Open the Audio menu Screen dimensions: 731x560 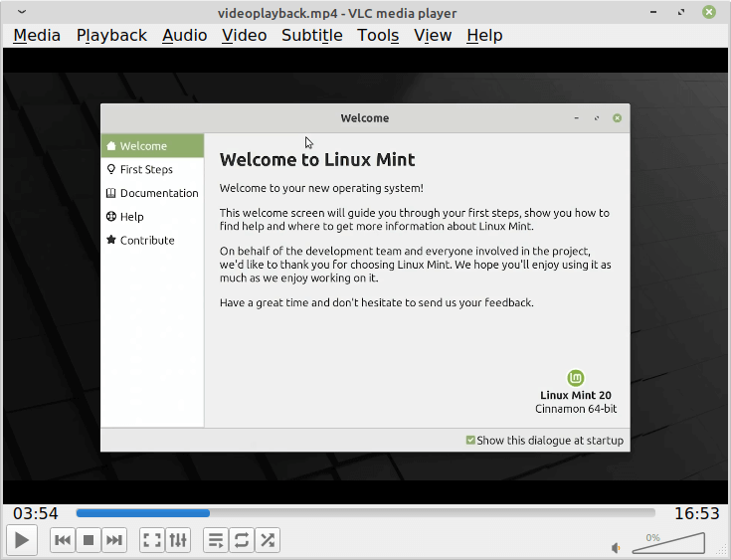coord(184,35)
